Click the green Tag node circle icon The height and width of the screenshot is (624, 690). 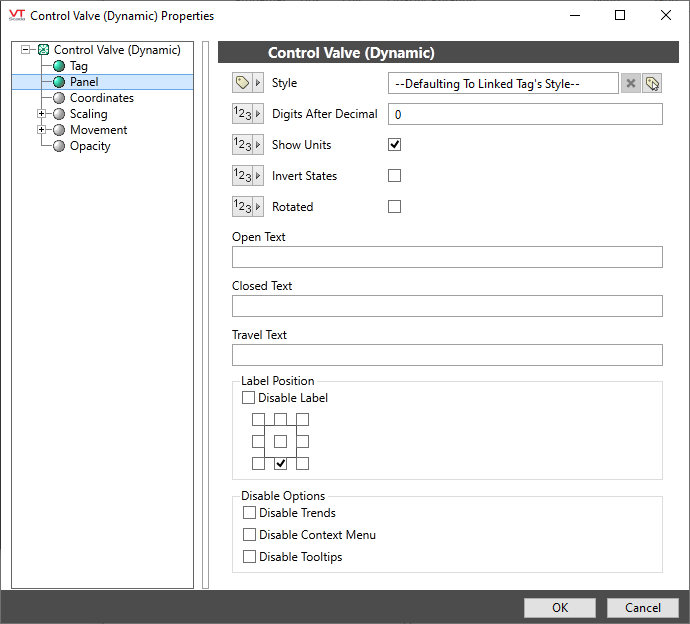(59, 66)
